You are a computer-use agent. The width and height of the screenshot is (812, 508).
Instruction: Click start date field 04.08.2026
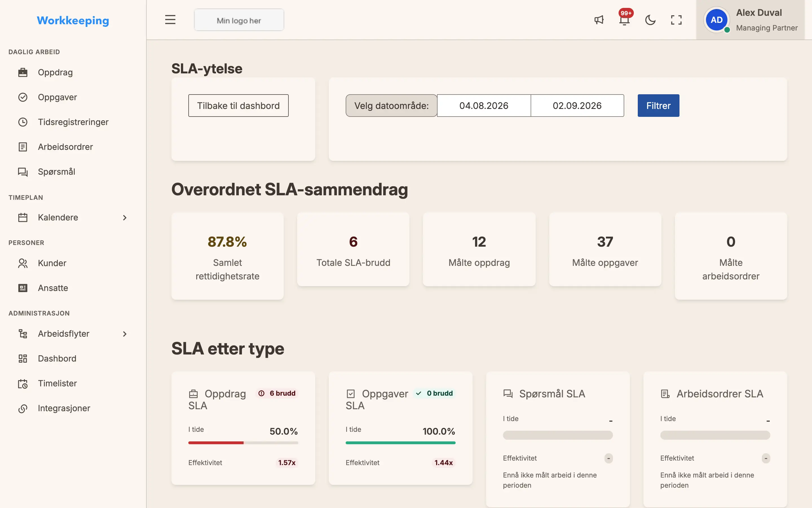pos(484,106)
